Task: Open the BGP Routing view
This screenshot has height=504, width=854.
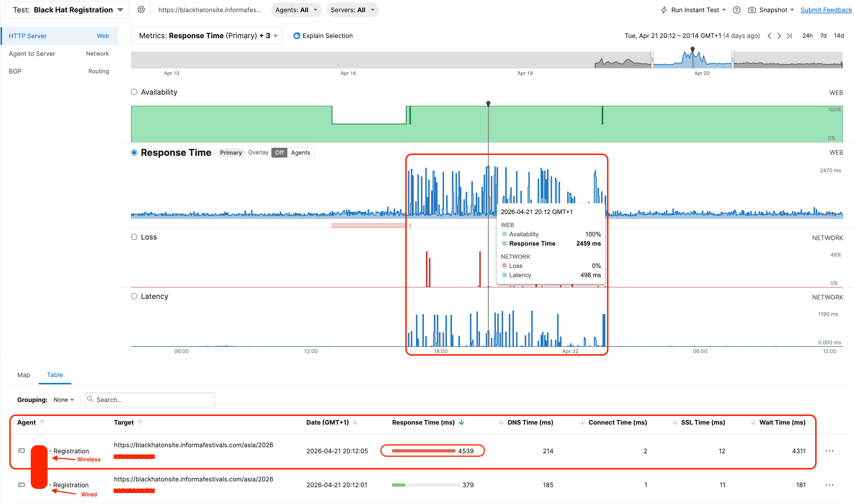Action: click(59, 71)
